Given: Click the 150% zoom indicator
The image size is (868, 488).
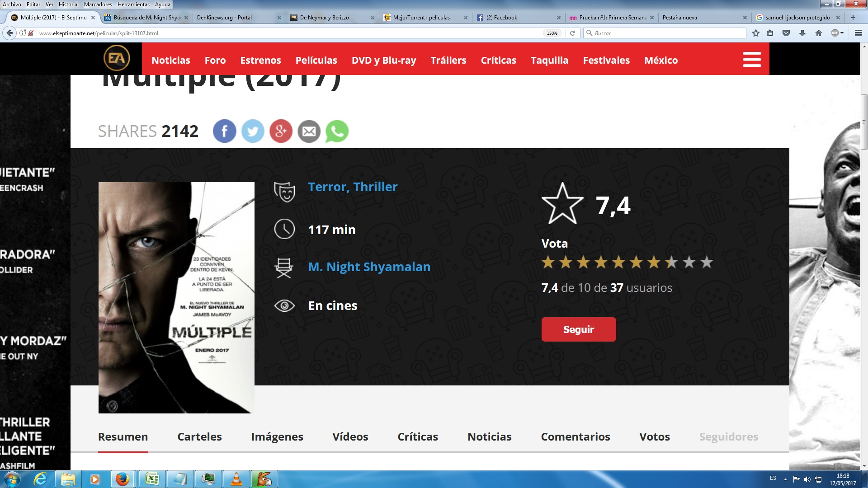Looking at the screenshot, I should (x=552, y=33).
